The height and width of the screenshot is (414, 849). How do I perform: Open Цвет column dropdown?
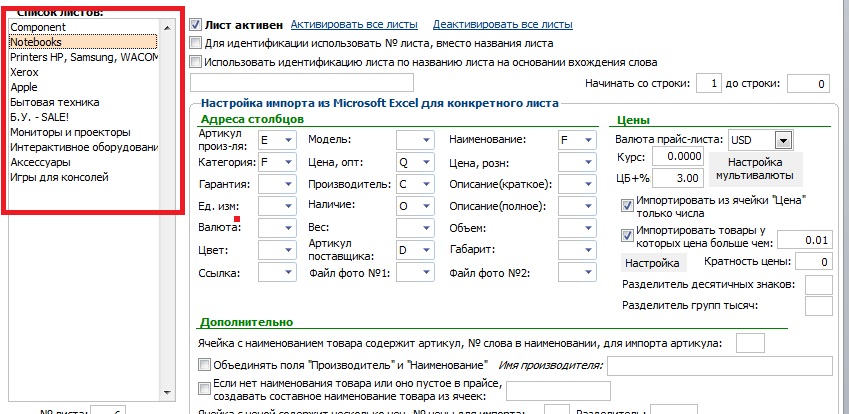[x=289, y=251]
